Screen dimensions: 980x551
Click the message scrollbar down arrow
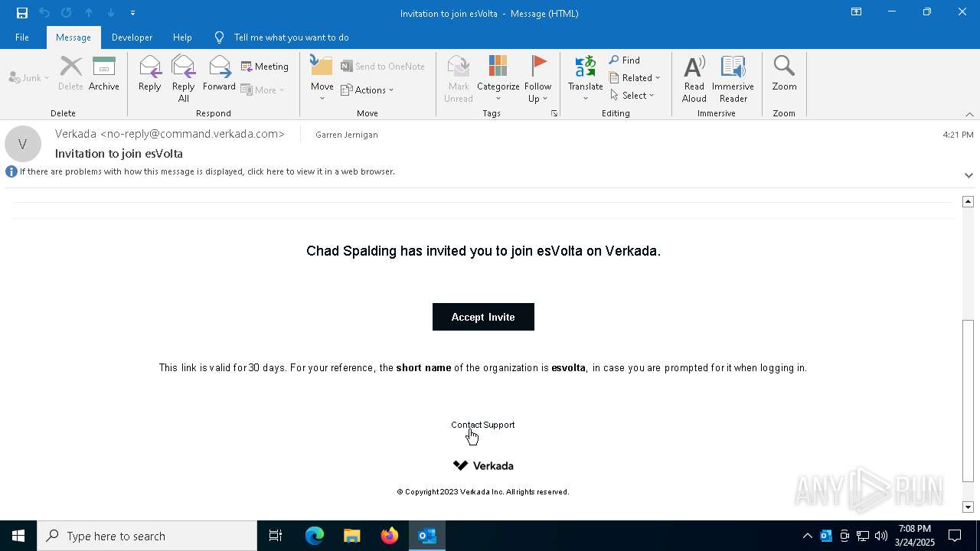968,507
